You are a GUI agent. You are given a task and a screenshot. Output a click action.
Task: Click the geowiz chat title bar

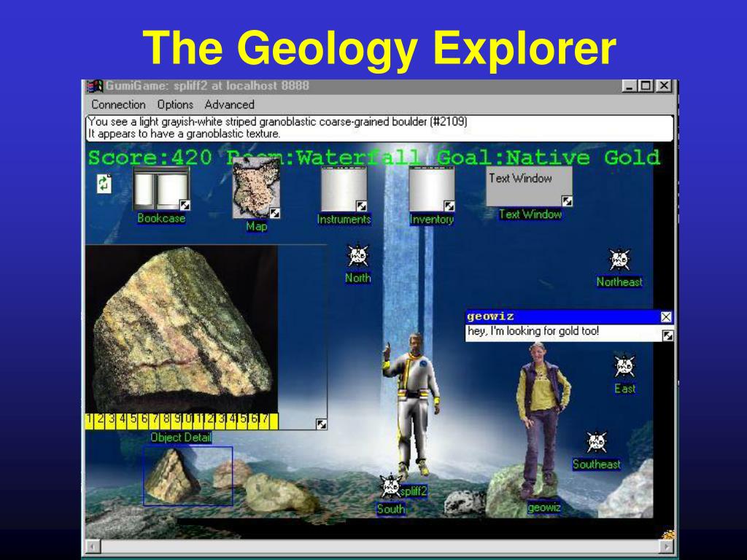pyautogui.click(x=562, y=316)
